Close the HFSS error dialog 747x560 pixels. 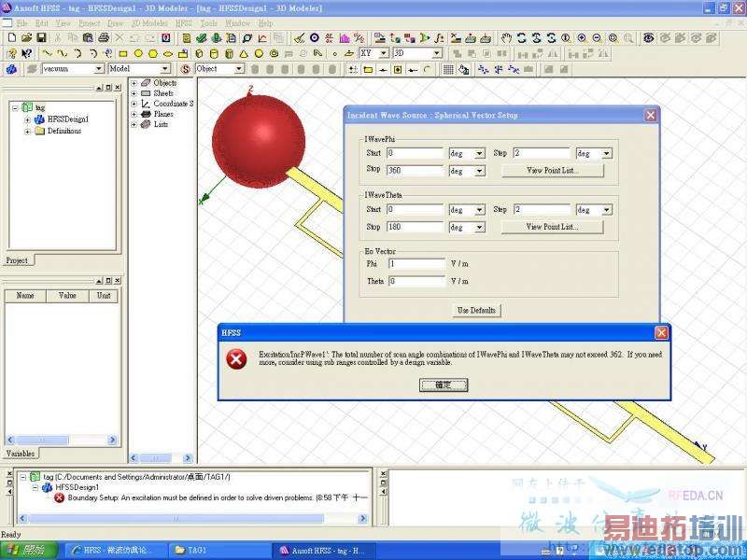click(661, 333)
